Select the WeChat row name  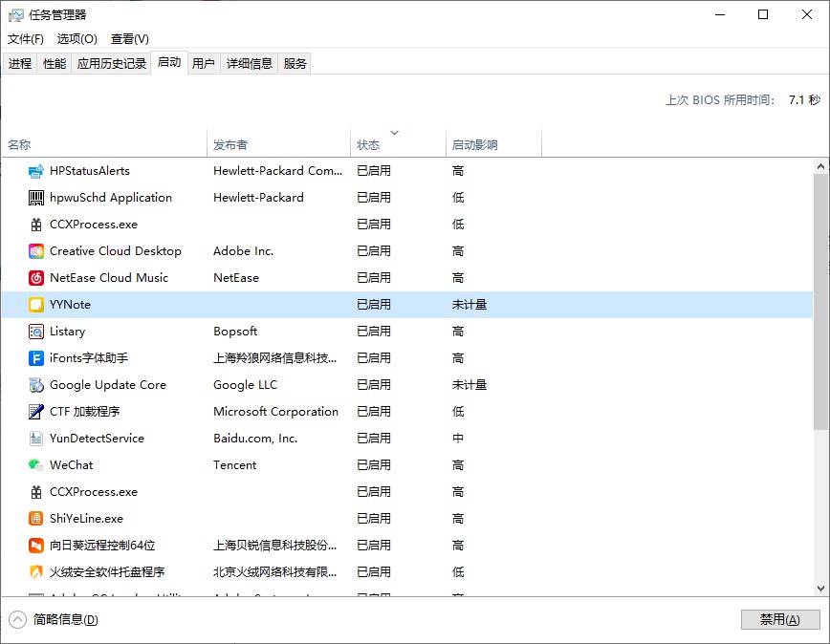click(71, 465)
